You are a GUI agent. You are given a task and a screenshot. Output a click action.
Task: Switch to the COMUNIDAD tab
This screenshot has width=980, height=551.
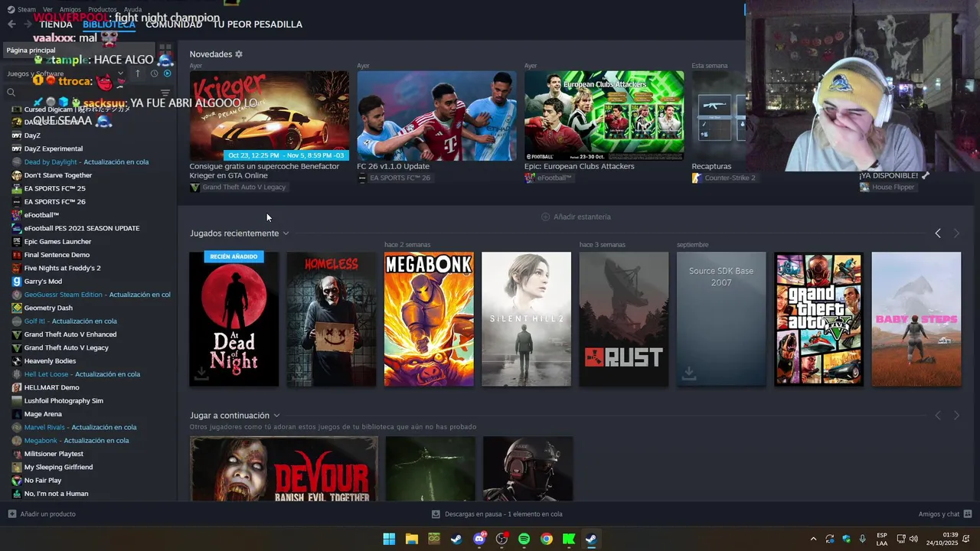click(174, 24)
